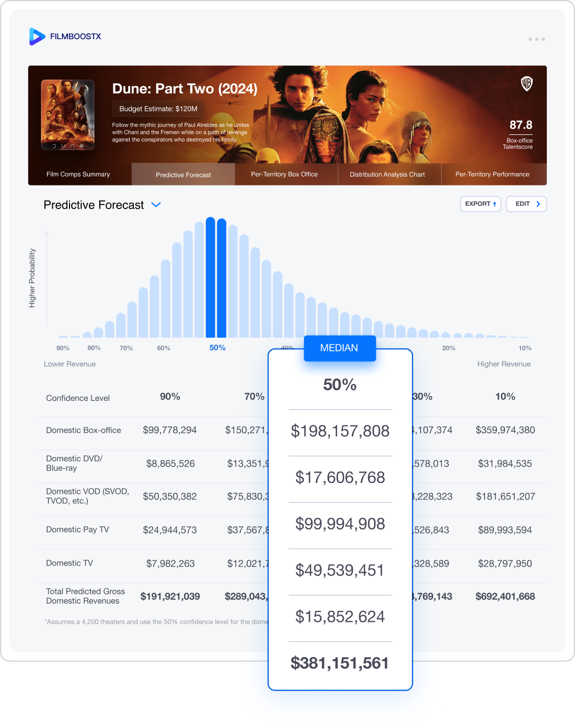Click the 10% label on chart axis
Viewport: 575px width, 728px height.
pos(525,348)
